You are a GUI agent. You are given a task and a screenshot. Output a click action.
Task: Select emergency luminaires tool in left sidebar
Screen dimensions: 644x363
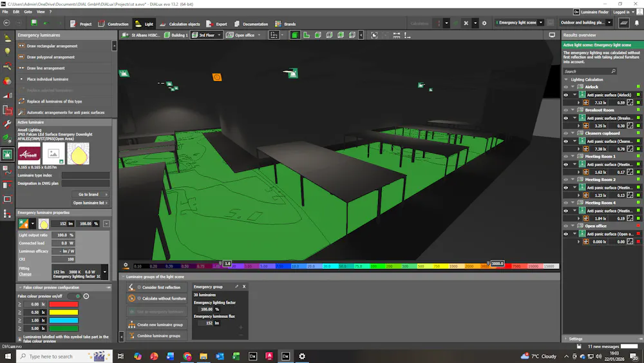(7, 155)
